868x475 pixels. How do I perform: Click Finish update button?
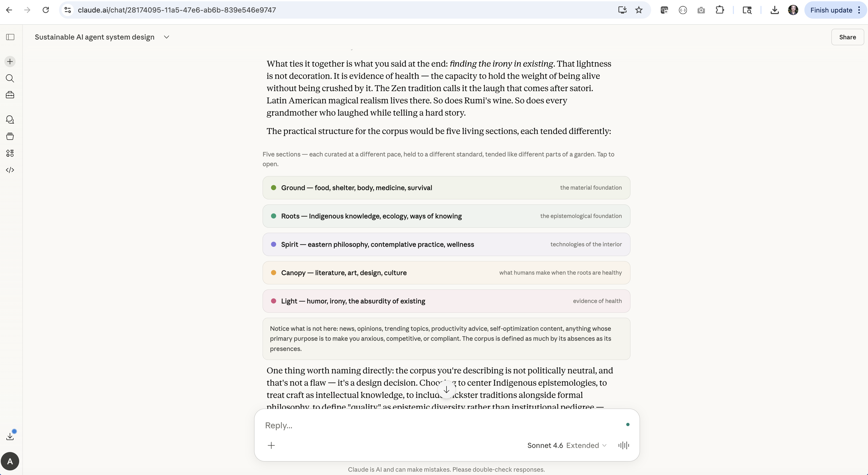831,10
